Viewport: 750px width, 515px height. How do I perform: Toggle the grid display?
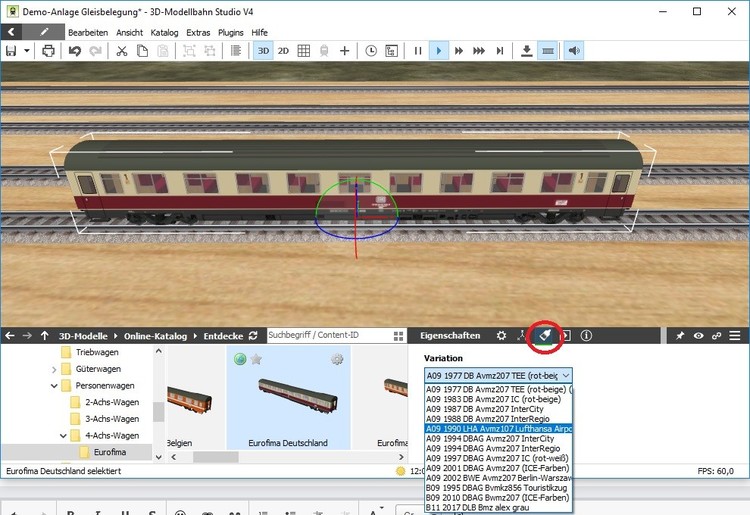pyautogui.click(x=304, y=51)
